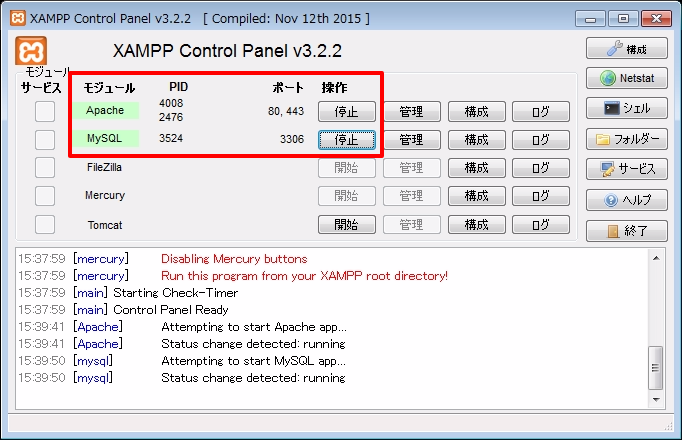Click log line 'Attempting to start MySQL app...'
The width and height of the screenshot is (682, 440).
pos(254,361)
